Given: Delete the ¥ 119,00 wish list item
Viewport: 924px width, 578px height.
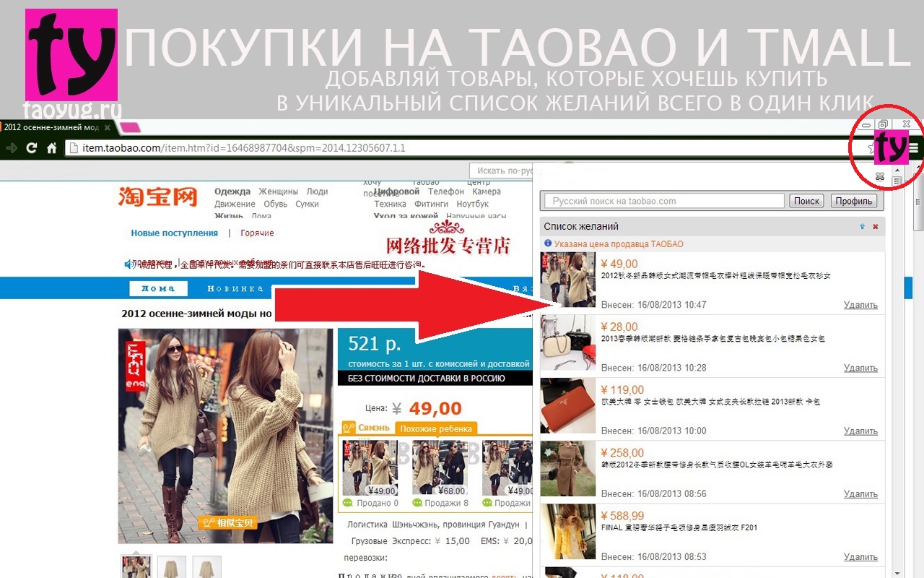Looking at the screenshot, I should click(x=860, y=431).
